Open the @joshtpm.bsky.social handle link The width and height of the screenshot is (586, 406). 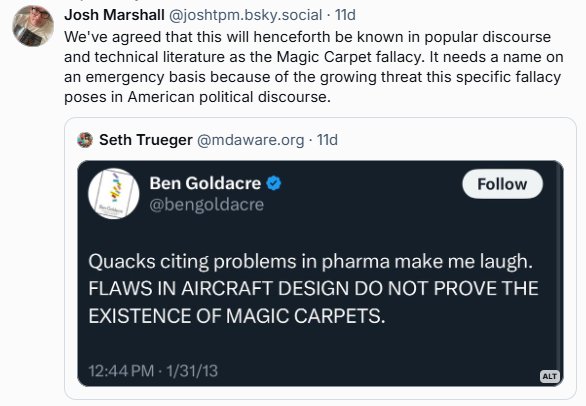click(x=246, y=15)
